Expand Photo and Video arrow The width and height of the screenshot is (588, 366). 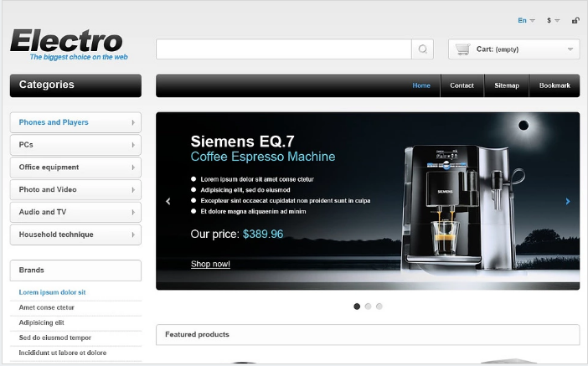pyautogui.click(x=133, y=190)
